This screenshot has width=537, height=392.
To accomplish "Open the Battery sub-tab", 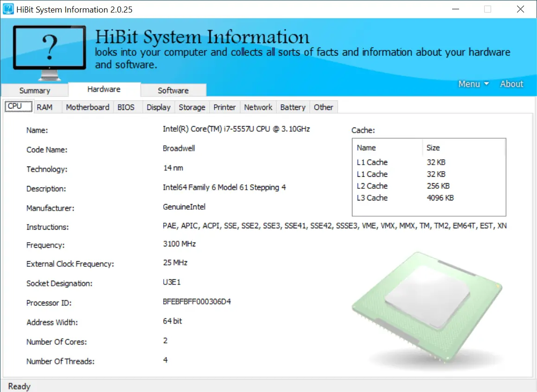I will pos(293,107).
